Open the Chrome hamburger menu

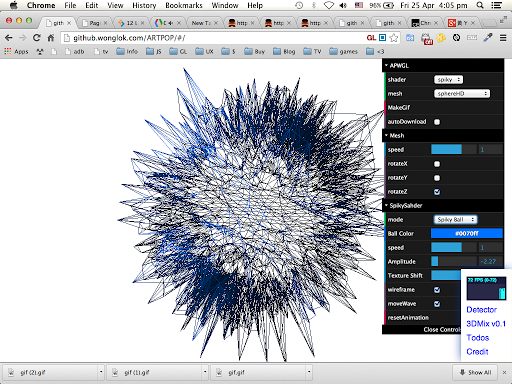(x=503, y=38)
